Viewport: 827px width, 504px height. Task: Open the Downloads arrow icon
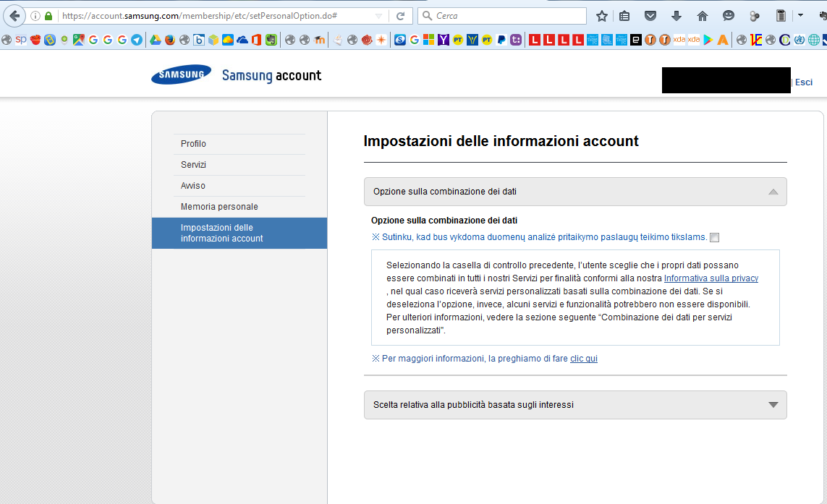(x=677, y=16)
